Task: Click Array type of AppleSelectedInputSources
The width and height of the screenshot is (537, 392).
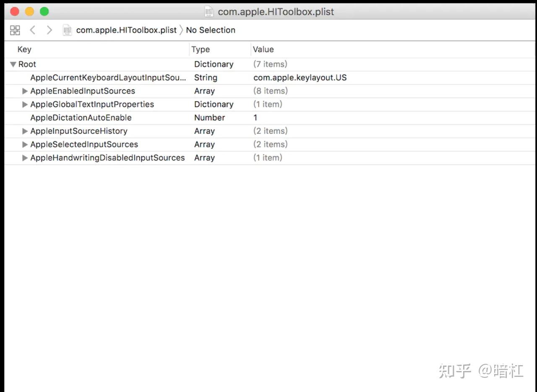Action: click(x=204, y=145)
